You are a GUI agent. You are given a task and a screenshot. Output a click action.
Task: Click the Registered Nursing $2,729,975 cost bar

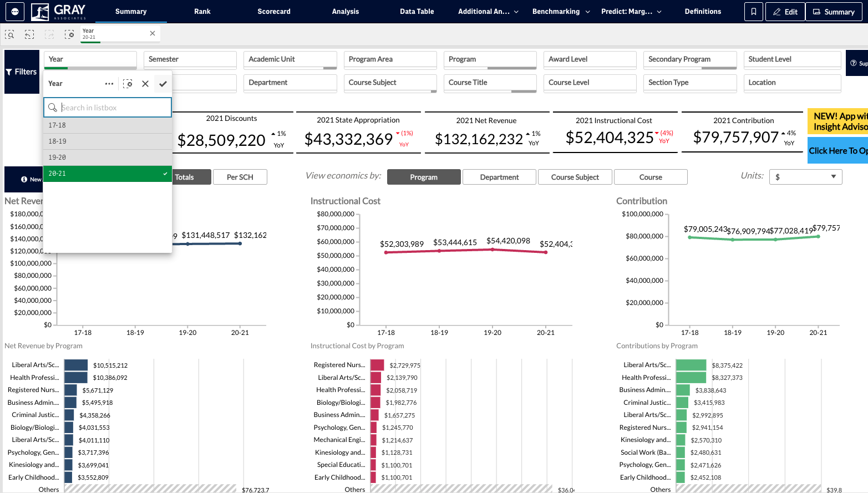click(377, 365)
